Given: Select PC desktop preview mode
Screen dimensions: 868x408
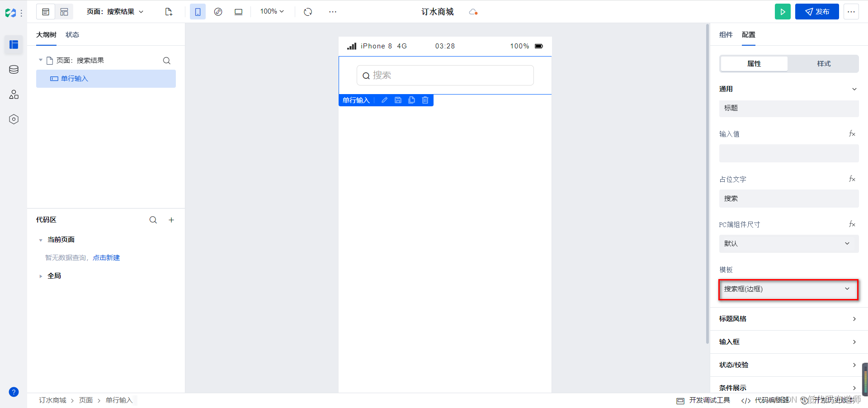Looking at the screenshot, I should (238, 12).
